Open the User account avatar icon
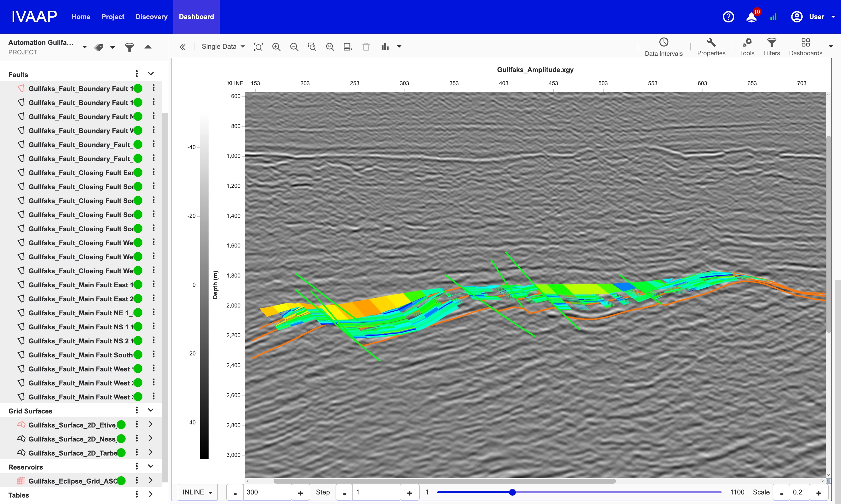Viewport: 841px width, 504px height. coord(796,17)
